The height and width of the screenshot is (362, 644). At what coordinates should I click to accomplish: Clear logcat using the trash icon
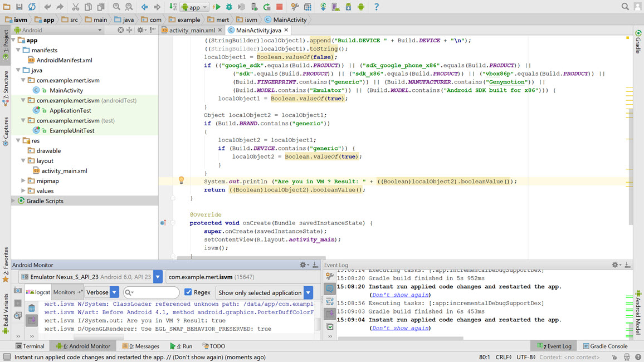pos(32,308)
